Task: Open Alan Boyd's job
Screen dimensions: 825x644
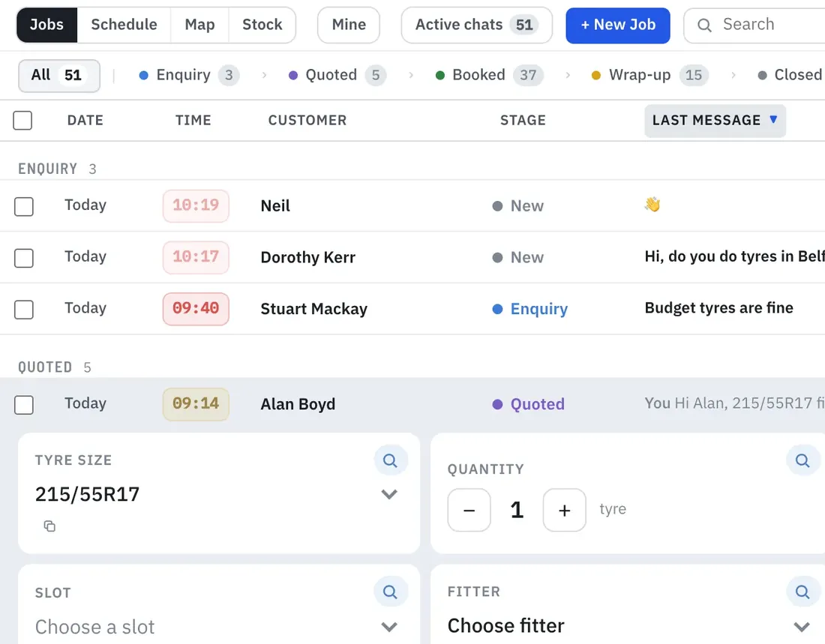Action: (412, 404)
